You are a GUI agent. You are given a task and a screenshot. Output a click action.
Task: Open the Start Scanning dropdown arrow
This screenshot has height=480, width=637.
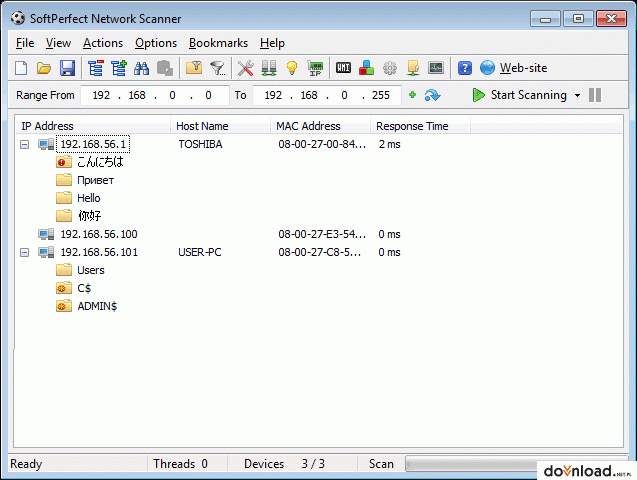click(577, 95)
